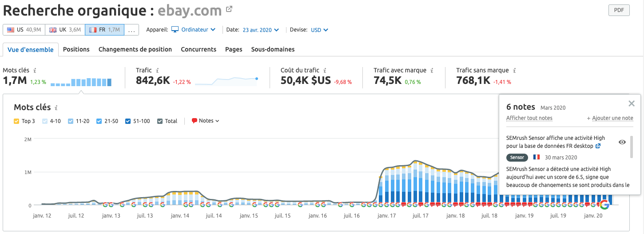Click Coût du trafic value 50,4K $US

click(306, 80)
